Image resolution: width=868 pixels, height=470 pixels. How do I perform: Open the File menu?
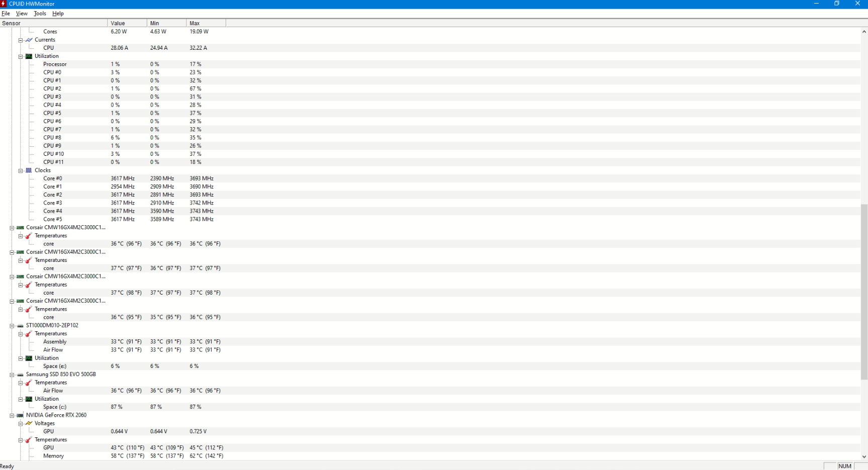click(6, 14)
